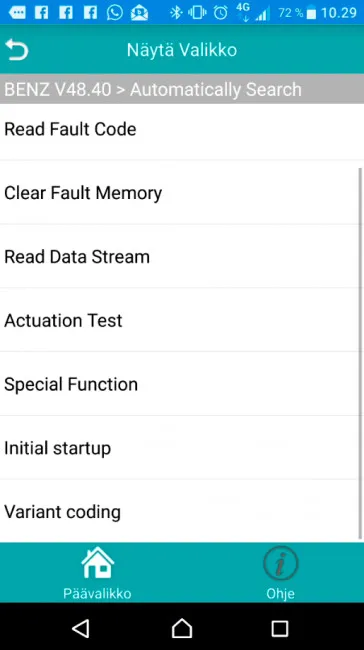This screenshot has width=364, height=650.
Task: Select Initial startup entry
Action: [181, 448]
